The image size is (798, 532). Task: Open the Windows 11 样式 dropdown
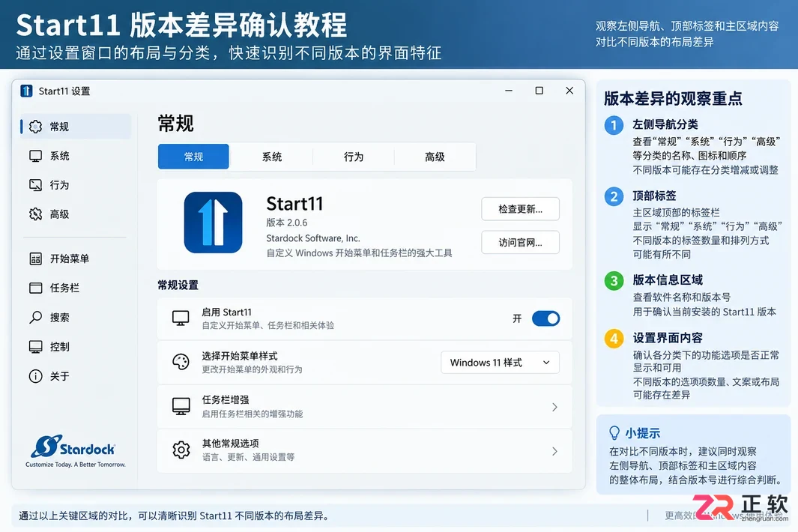tap(500, 363)
